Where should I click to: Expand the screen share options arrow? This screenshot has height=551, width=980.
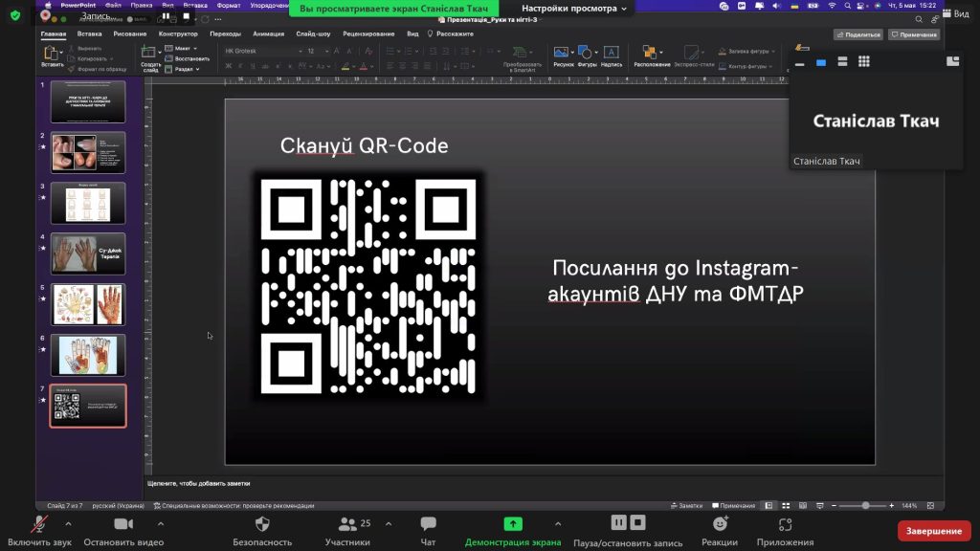tap(558, 523)
